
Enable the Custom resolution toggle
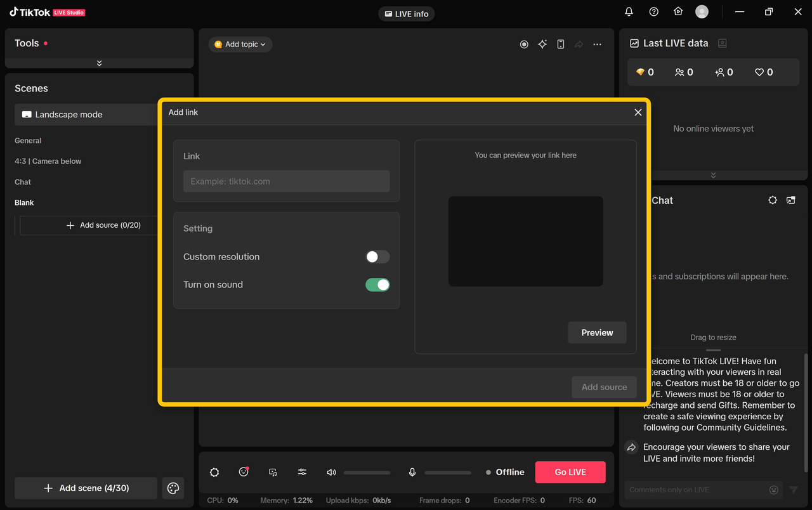[x=377, y=257]
